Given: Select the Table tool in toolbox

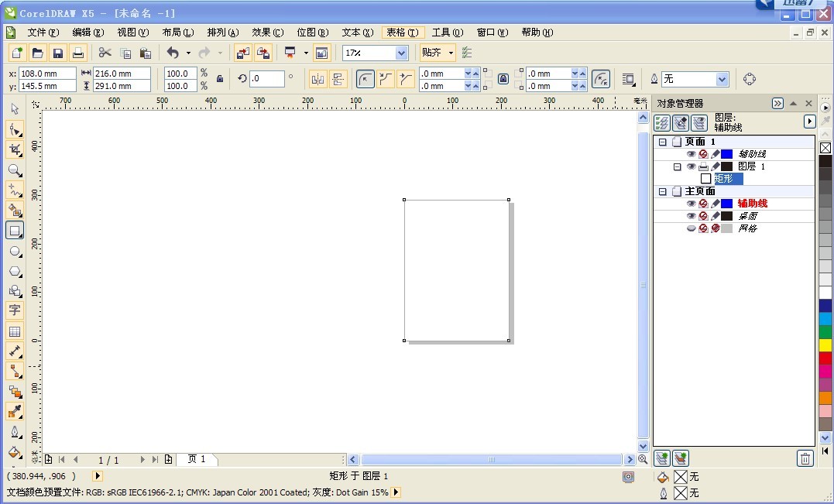Looking at the screenshot, I should coord(15,331).
